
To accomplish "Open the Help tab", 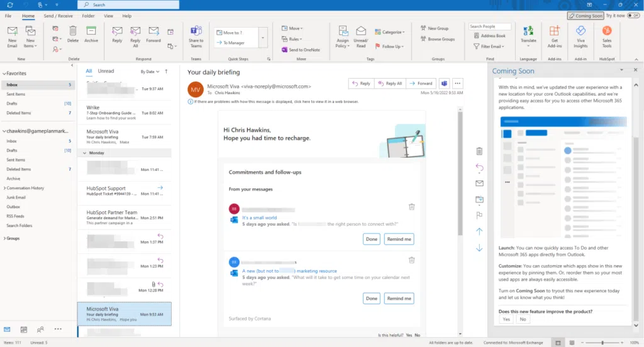I will click(127, 16).
